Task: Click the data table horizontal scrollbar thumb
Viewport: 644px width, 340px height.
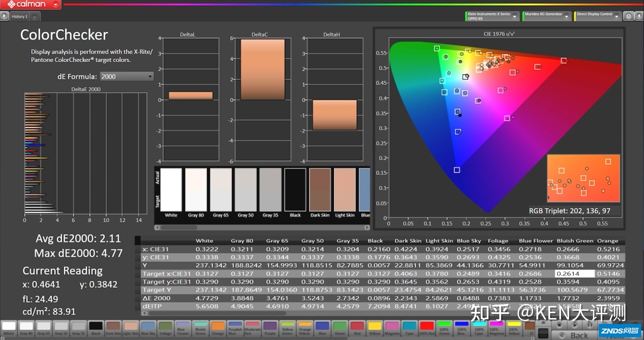Action: point(217,313)
